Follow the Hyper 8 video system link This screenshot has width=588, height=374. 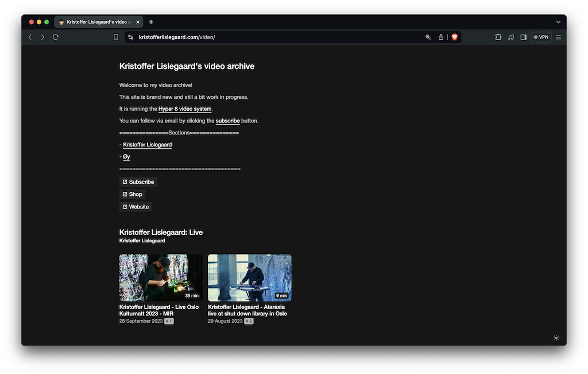click(185, 109)
